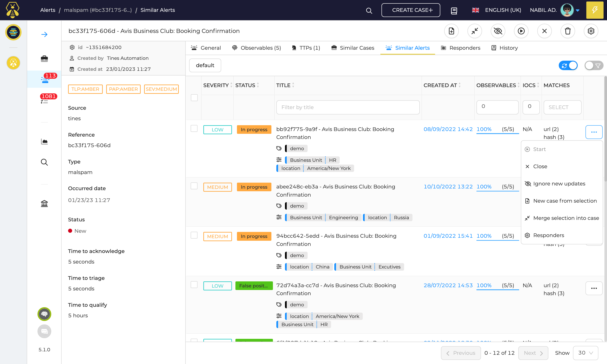Click the delete alert trash icon
Viewport: 607px width, 364px height.
coord(567,31)
